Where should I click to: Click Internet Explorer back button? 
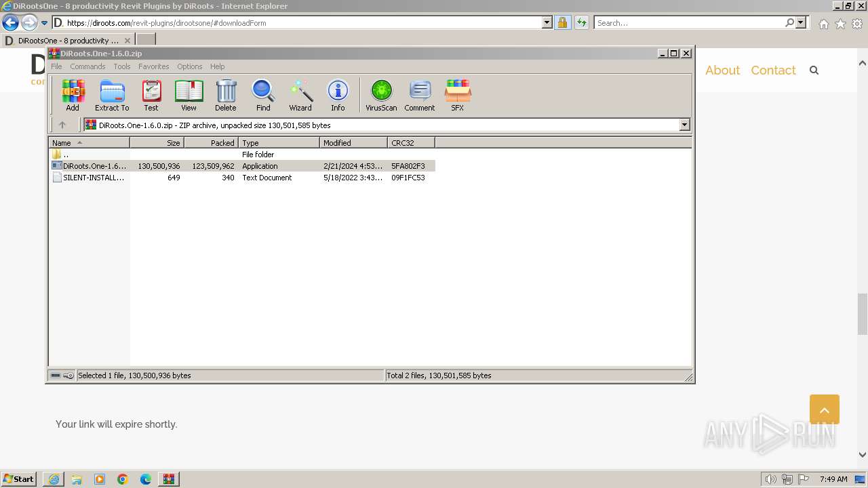(x=10, y=23)
